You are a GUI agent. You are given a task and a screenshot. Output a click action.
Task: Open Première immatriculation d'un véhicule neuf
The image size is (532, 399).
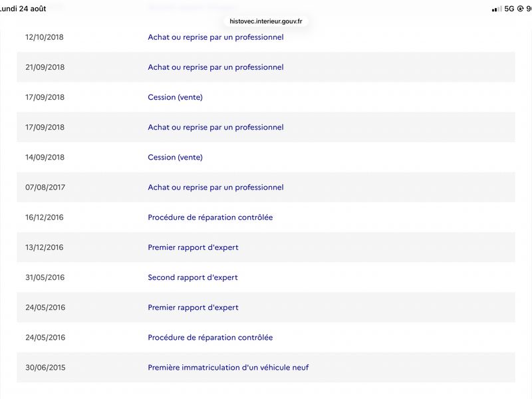point(228,368)
